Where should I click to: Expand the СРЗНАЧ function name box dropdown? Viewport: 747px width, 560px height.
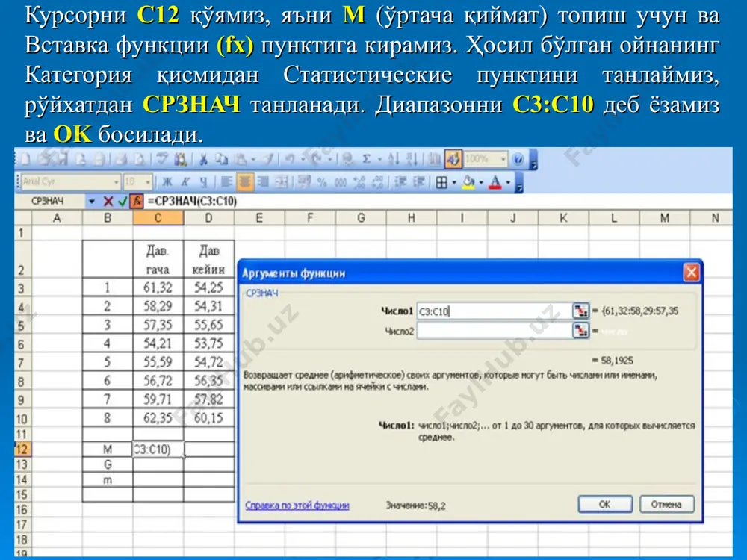click(91, 202)
